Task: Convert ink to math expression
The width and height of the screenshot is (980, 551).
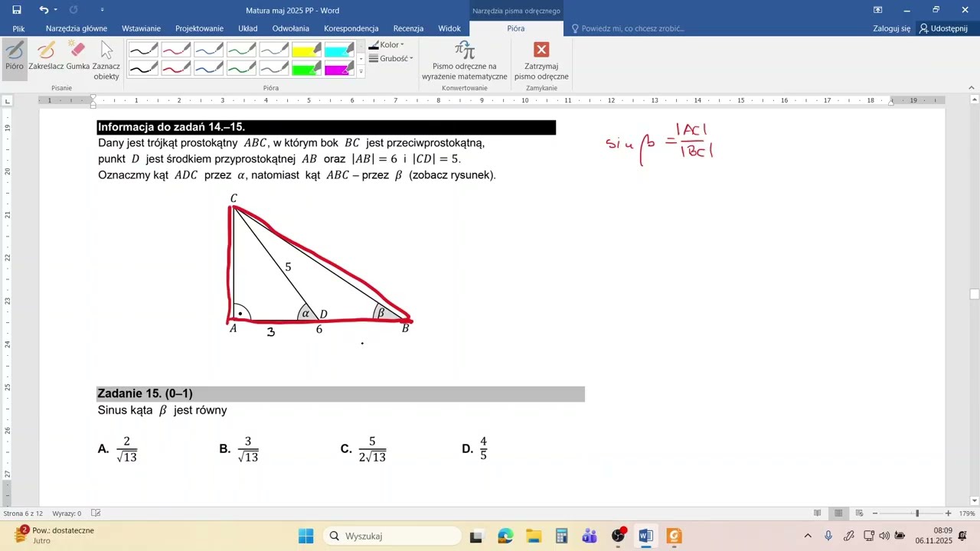Action: tap(465, 60)
